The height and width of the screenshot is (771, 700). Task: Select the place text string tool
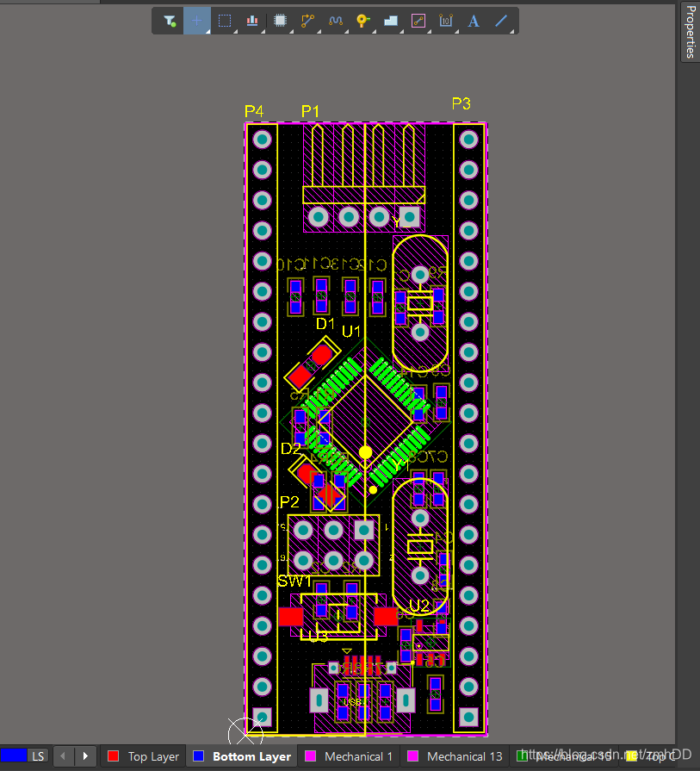474,21
